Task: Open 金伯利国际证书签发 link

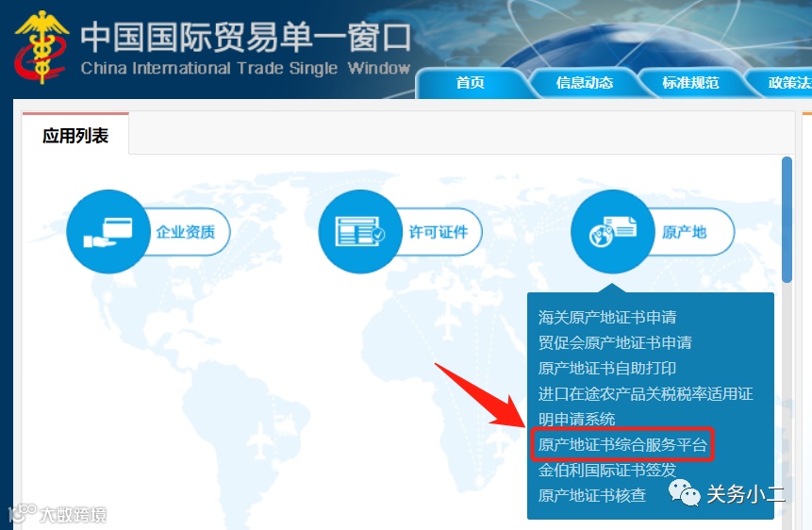Action: point(607,470)
